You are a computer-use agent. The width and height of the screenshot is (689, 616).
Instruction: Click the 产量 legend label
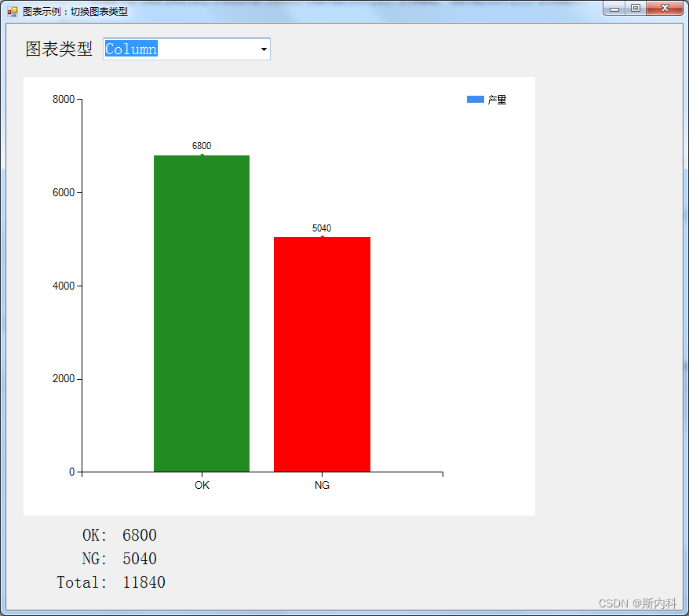[x=497, y=100]
